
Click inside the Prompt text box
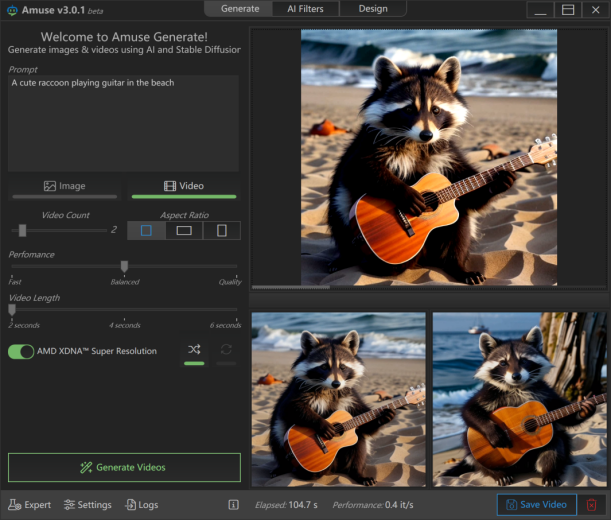tap(123, 122)
